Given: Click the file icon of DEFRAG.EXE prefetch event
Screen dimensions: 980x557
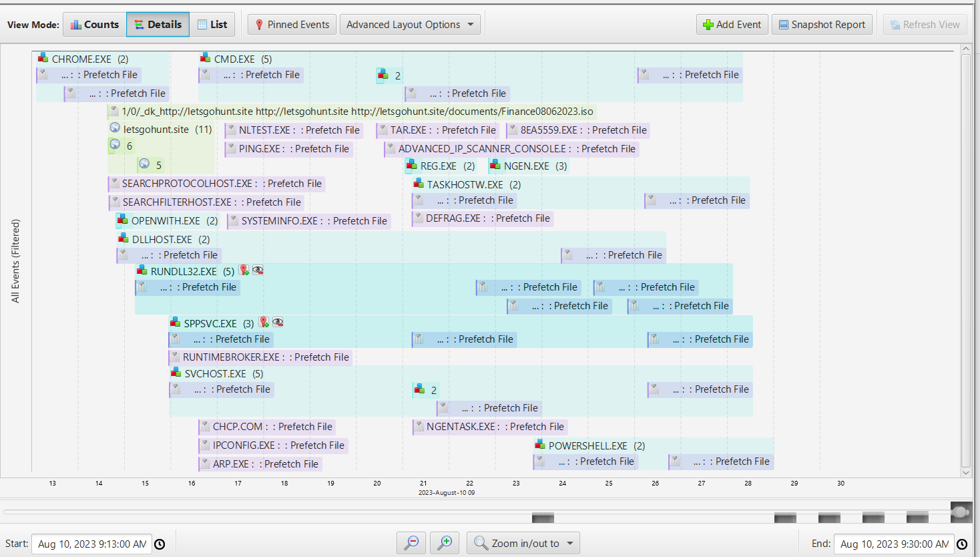Looking at the screenshot, I should (x=419, y=218).
